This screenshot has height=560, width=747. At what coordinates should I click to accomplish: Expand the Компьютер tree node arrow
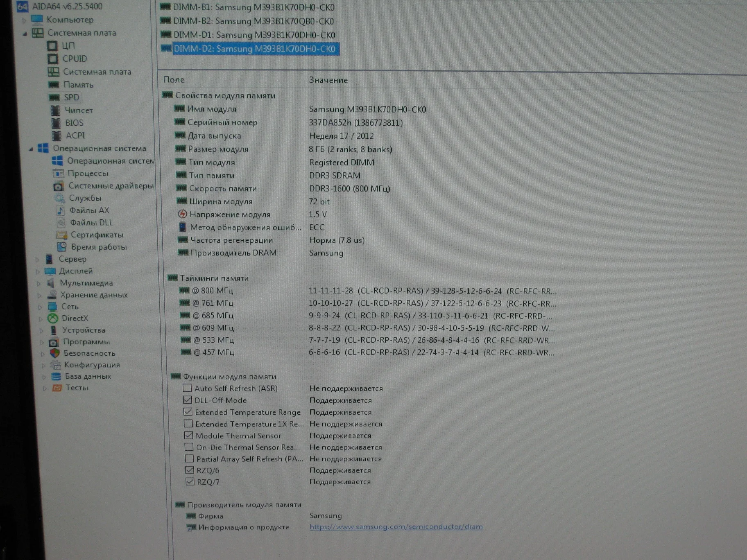(24, 20)
